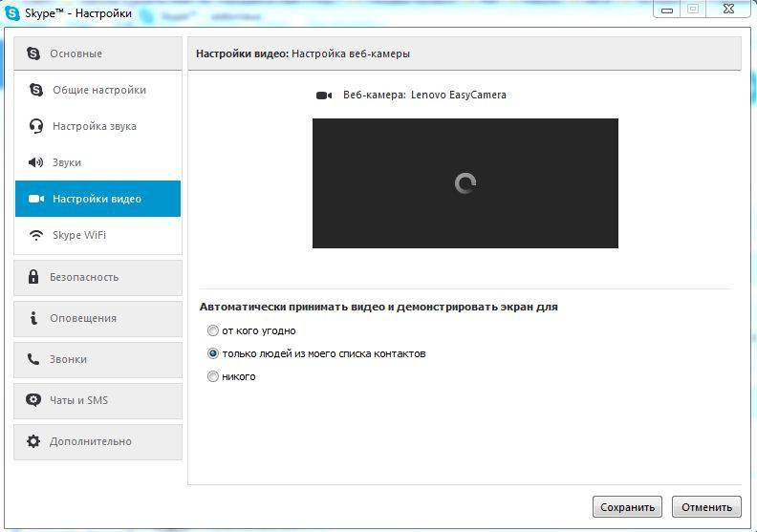Save settings with the Сохранить button
The image size is (757, 532).
click(627, 507)
